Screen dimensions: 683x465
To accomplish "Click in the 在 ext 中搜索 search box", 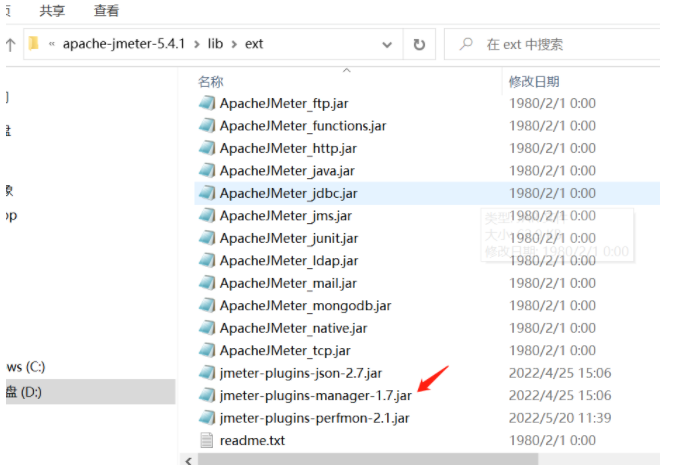I will 552,44.
